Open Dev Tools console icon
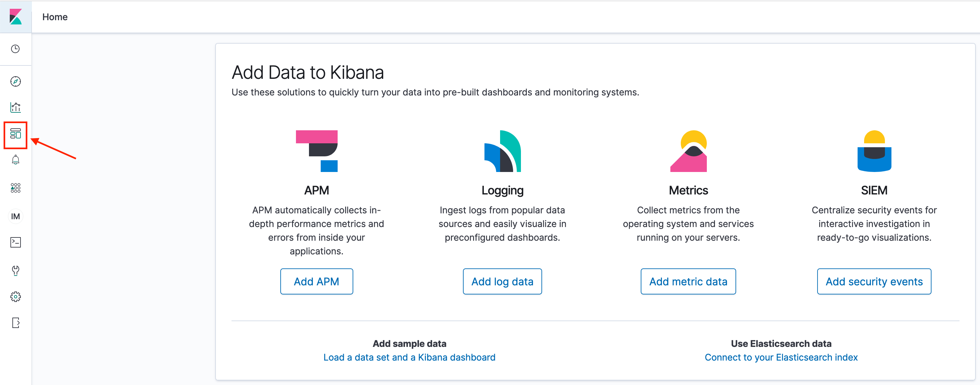The height and width of the screenshot is (385, 980). click(16, 242)
